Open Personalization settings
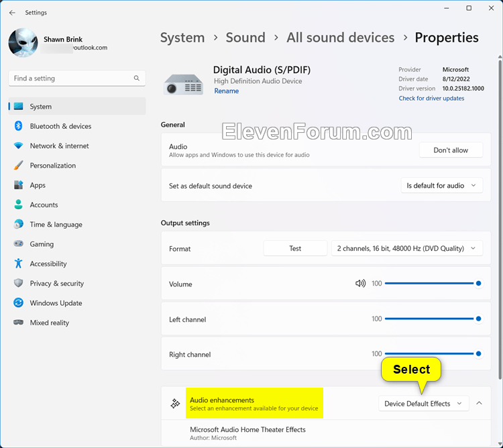 click(77, 165)
